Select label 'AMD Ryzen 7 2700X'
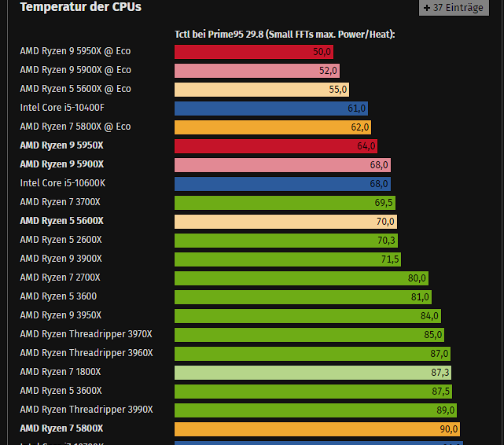 coord(60,278)
